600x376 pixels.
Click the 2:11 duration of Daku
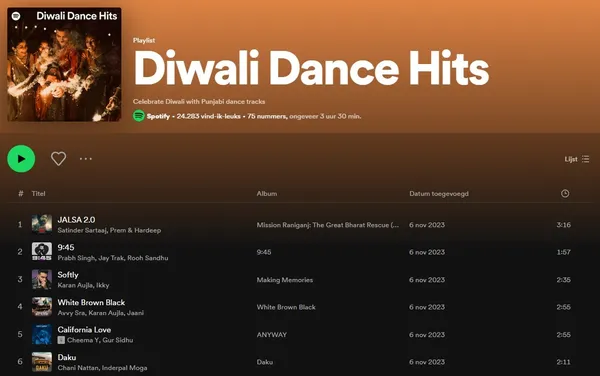click(x=564, y=362)
